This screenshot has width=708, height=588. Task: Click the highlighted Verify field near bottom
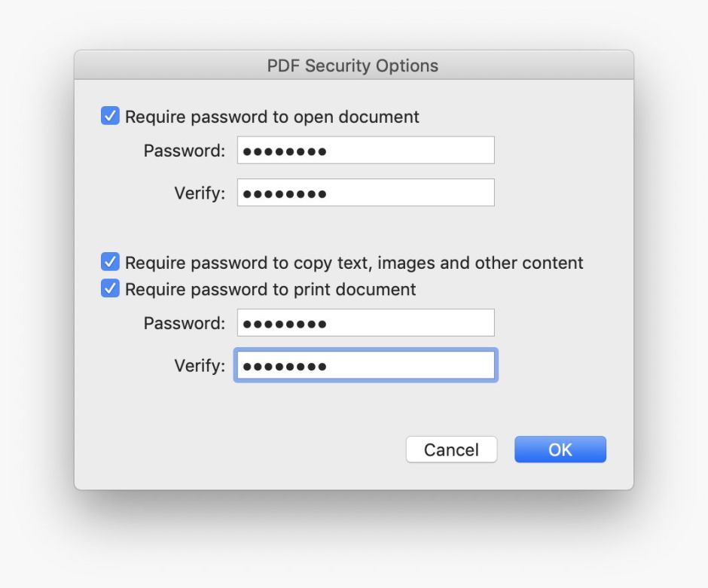tap(365, 365)
